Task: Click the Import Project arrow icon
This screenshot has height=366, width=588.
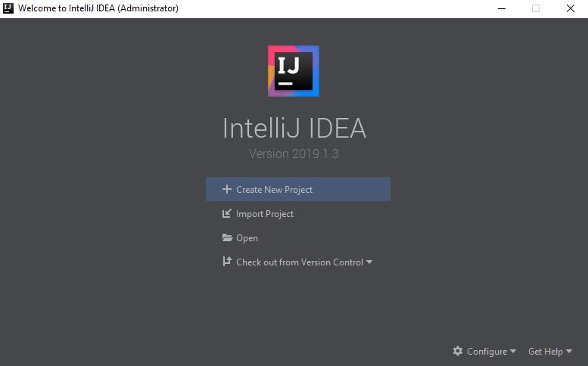Action: (x=226, y=213)
